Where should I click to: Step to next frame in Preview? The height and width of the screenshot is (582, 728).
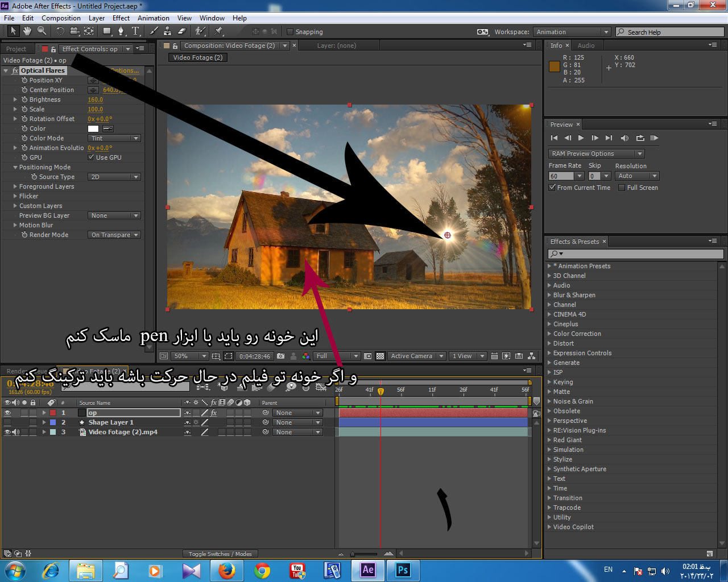(x=595, y=138)
